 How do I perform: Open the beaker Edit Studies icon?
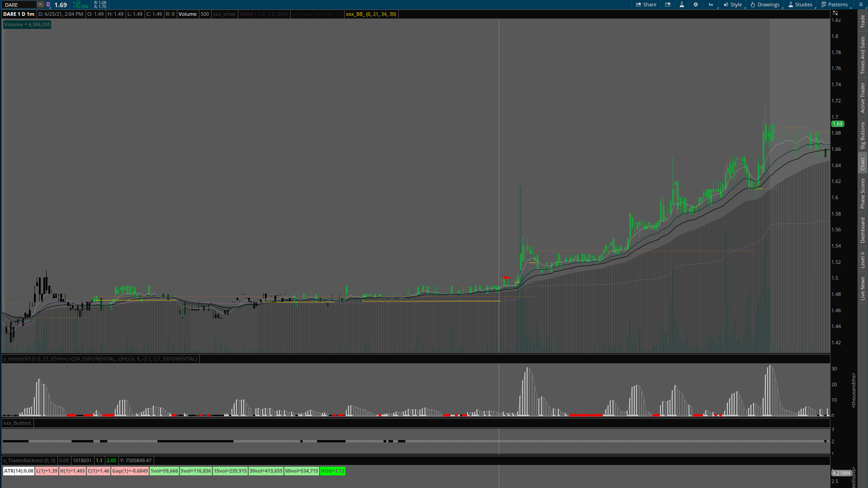click(682, 5)
